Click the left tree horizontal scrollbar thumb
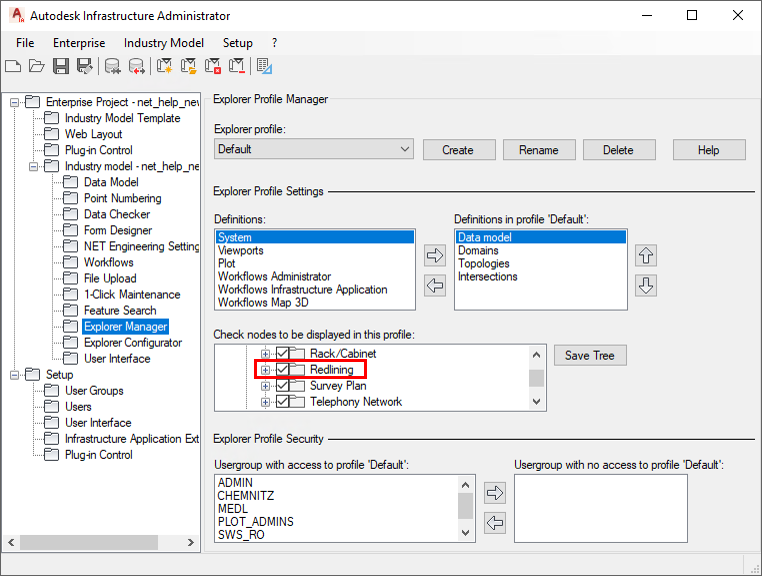This screenshot has height=576, width=762. [x=89, y=542]
